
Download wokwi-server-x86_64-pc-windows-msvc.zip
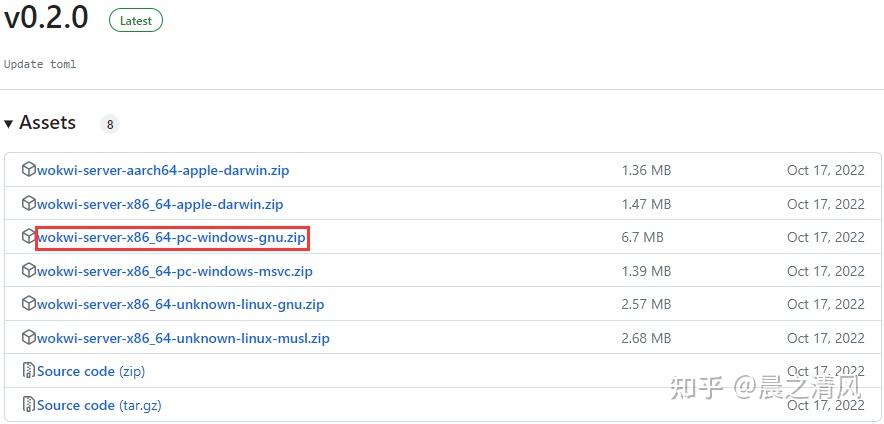(175, 272)
